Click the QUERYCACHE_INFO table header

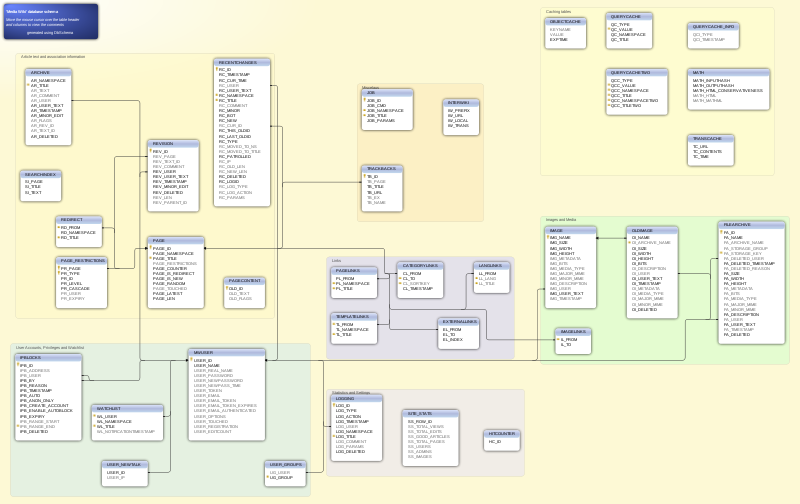[713, 27]
